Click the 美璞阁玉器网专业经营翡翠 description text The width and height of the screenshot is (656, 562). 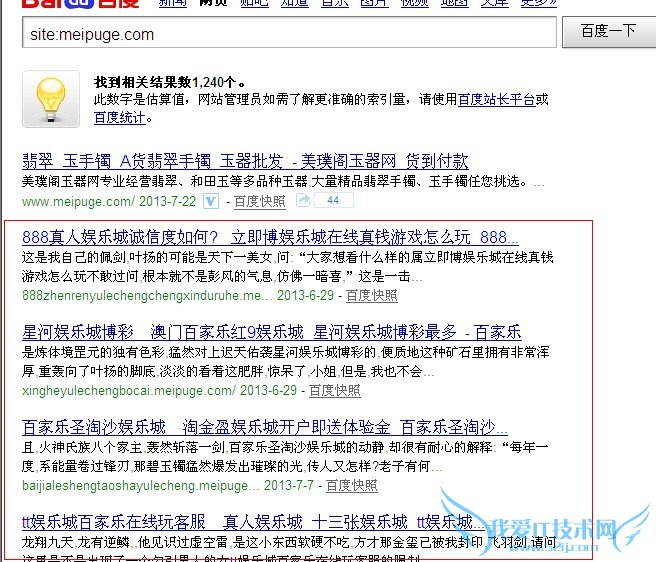click(283, 182)
